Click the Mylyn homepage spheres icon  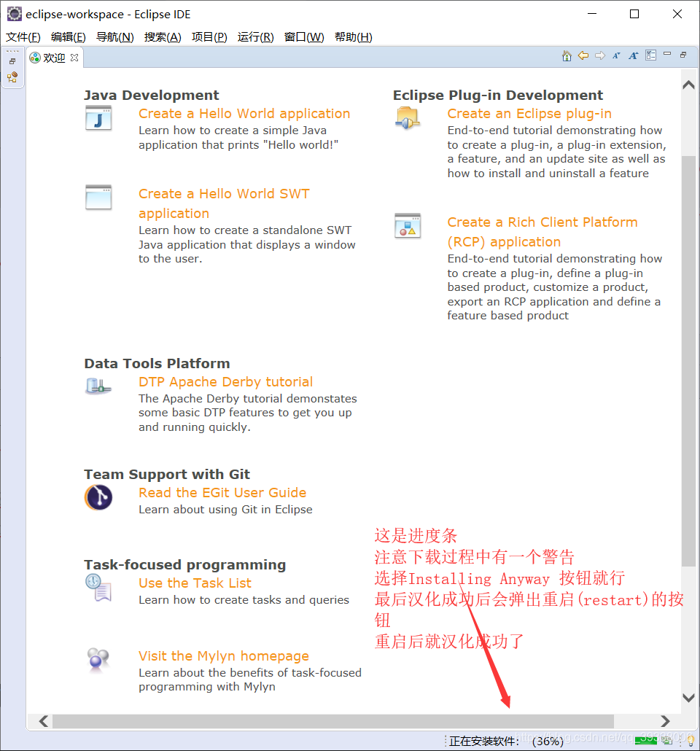tap(98, 661)
